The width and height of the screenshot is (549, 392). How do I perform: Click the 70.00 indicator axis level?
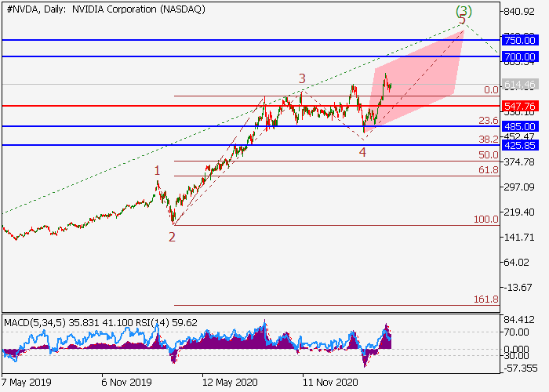tap(517, 332)
